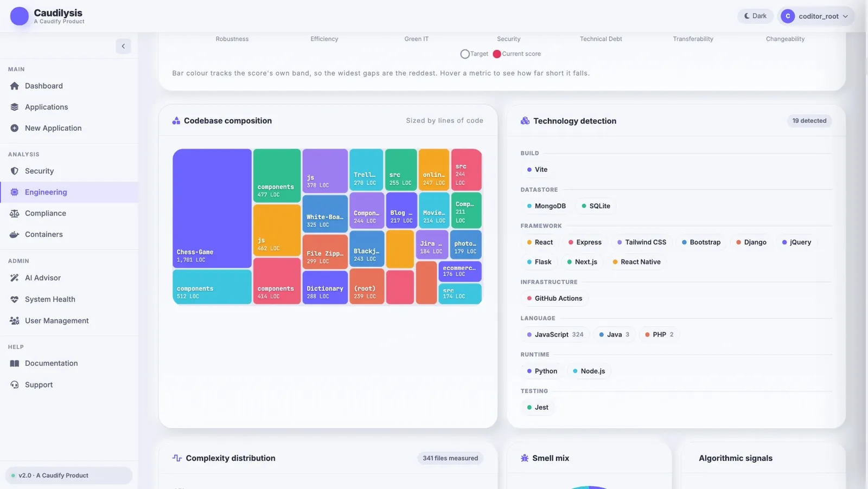
Task: Click the Smell mix bug icon
Action: [525, 458]
